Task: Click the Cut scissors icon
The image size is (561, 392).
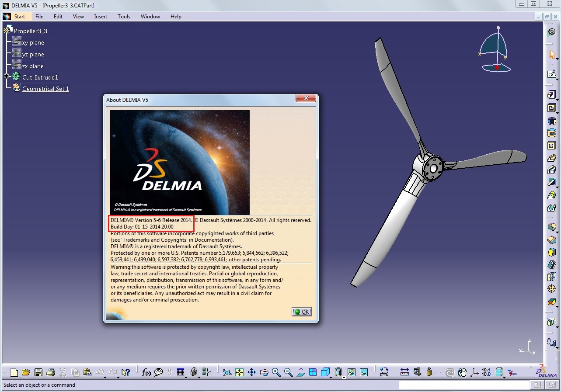Action: (63, 372)
